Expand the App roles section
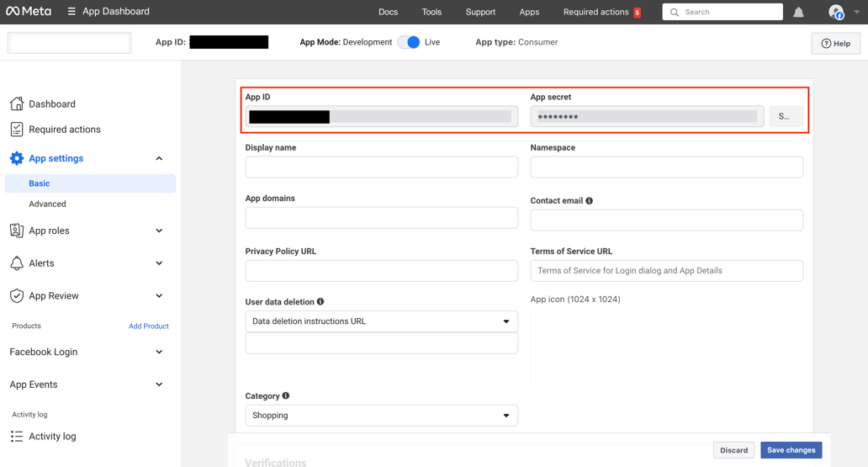868x467 pixels. point(159,231)
